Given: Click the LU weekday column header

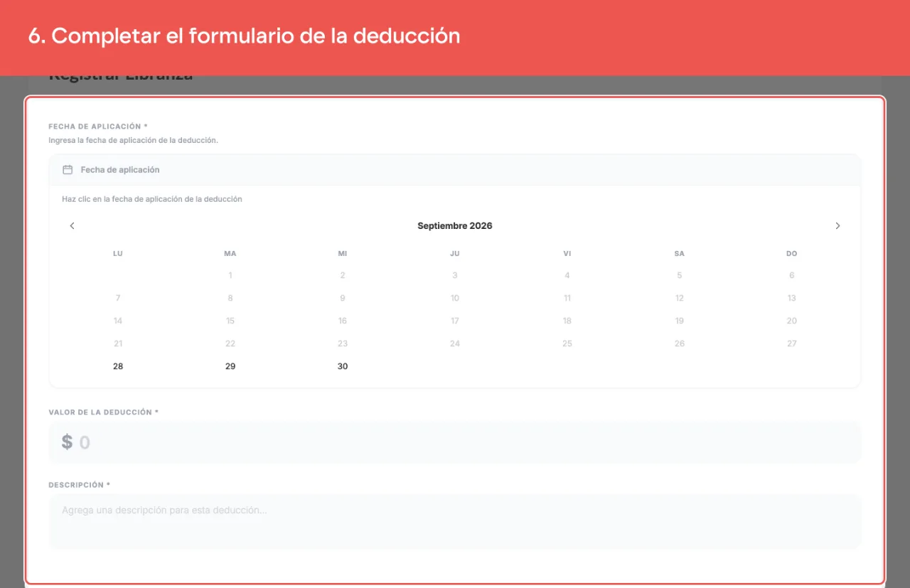Looking at the screenshot, I should click(x=118, y=254).
